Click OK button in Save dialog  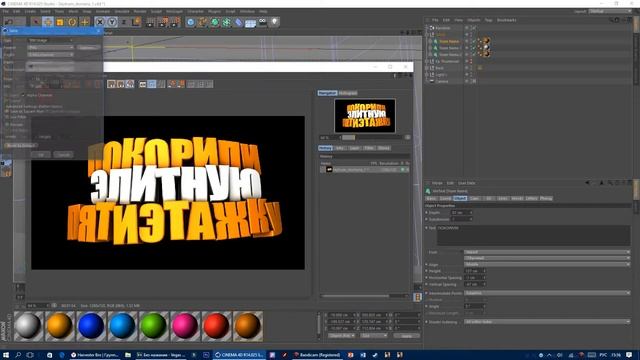coord(41,155)
